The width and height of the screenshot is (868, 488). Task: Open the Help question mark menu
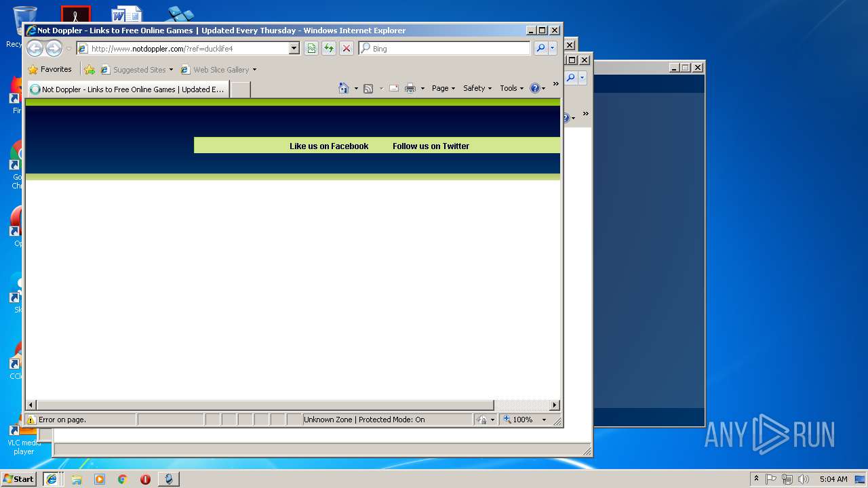pos(538,88)
